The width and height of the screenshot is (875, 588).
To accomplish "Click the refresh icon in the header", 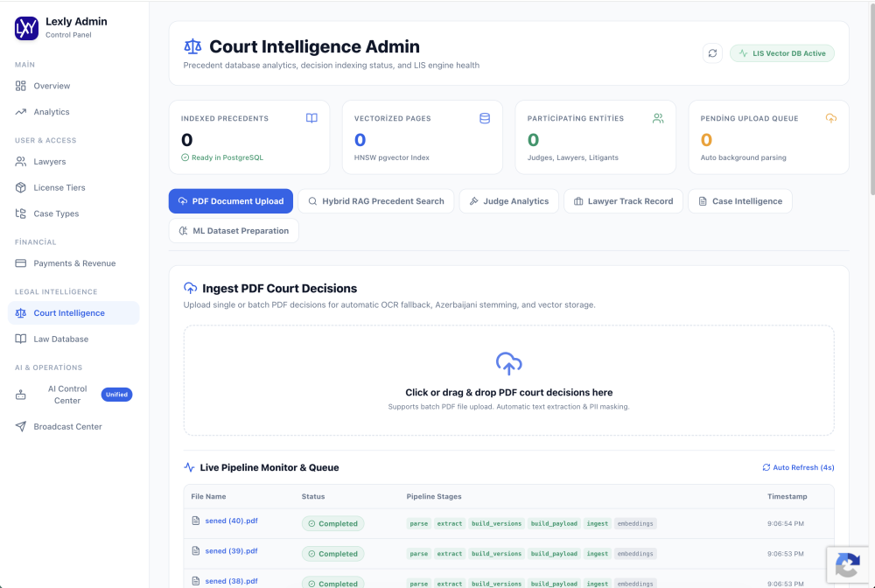I will coord(712,53).
